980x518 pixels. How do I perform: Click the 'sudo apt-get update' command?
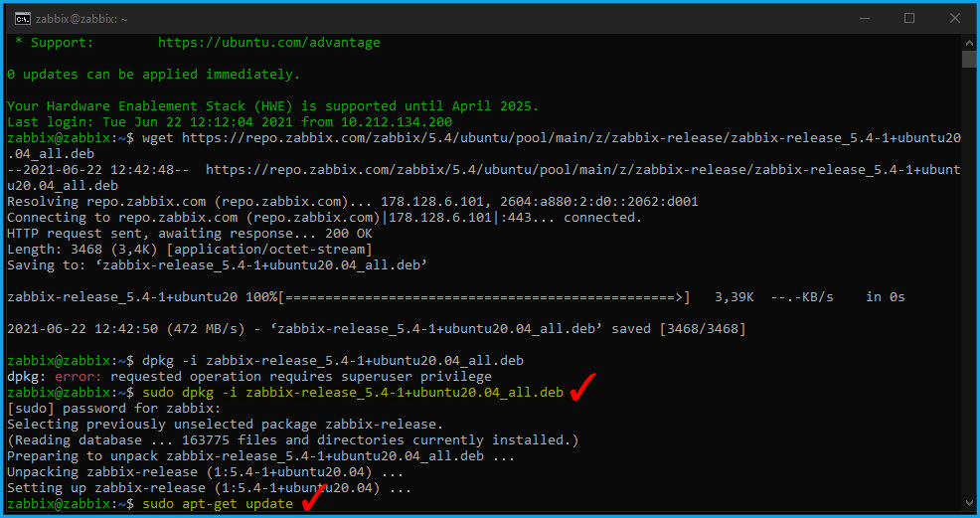(x=218, y=504)
